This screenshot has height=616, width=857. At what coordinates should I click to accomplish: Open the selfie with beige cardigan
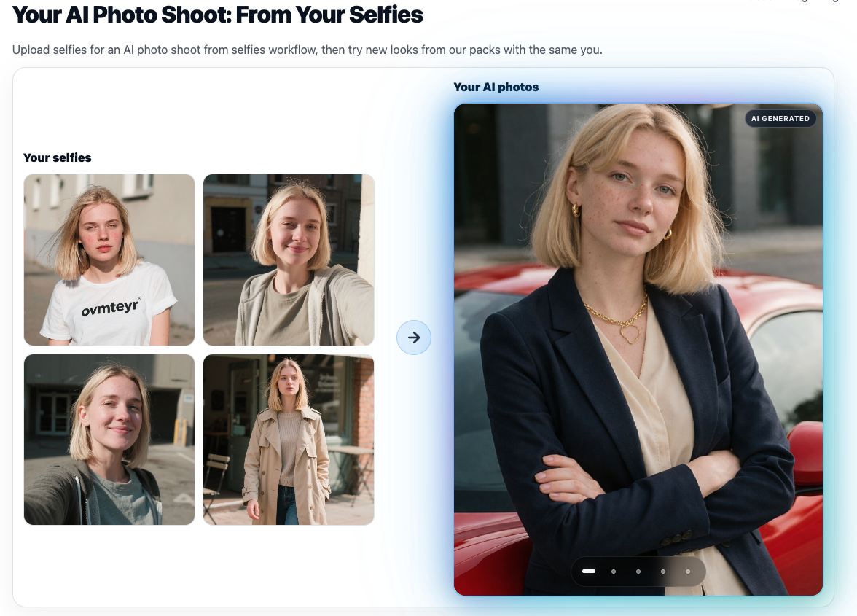tap(289, 260)
